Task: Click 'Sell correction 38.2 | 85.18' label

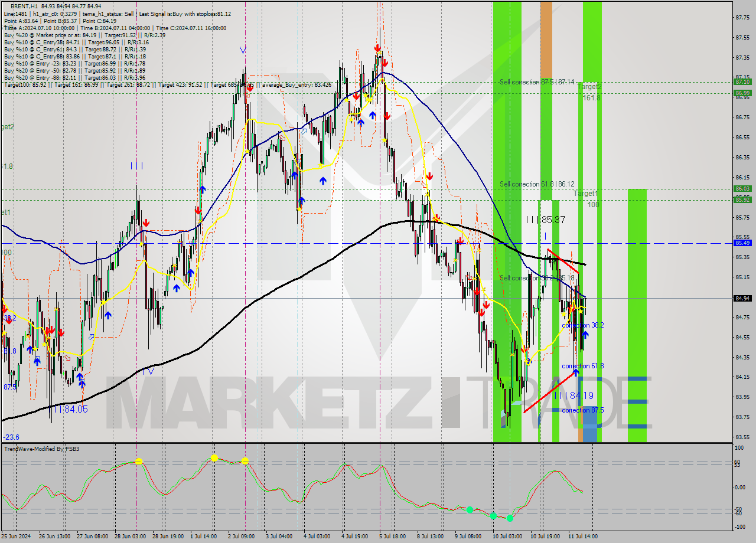Action: pyautogui.click(x=536, y=278)
